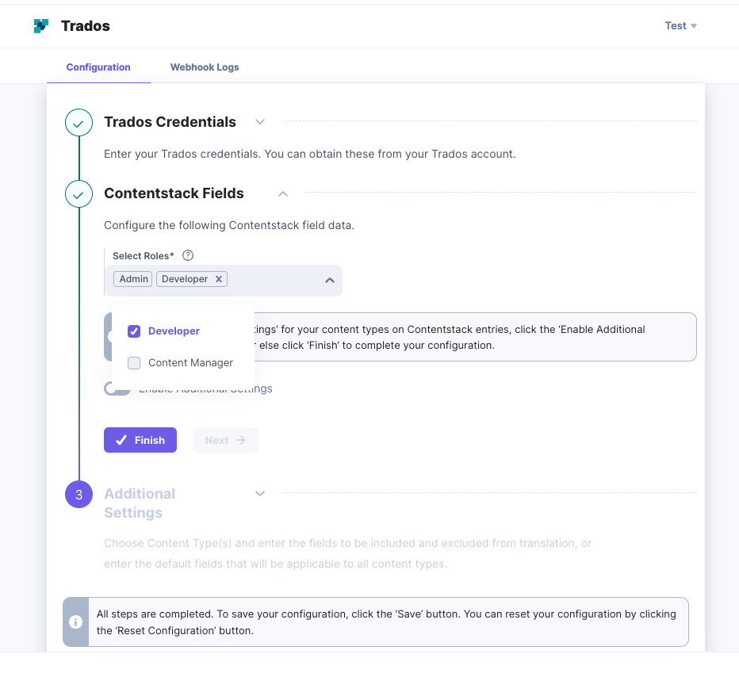
Task: Click the step 3 circle icon
Action: 78,494
